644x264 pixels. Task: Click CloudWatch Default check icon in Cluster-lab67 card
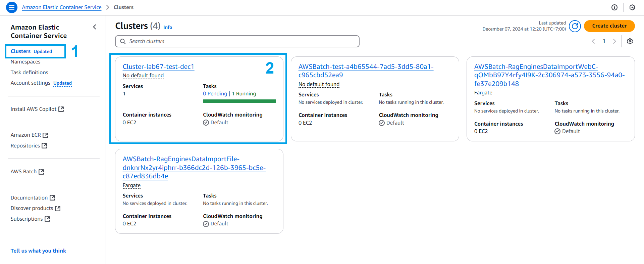pos(206,123)
